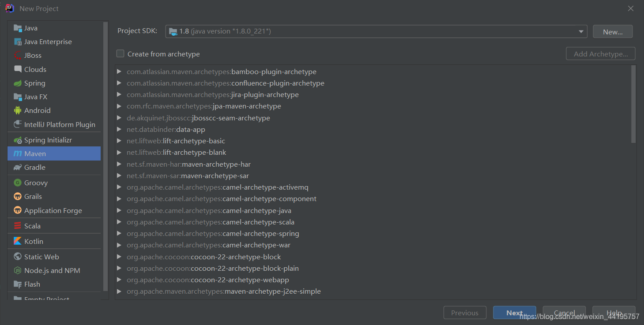
Task: Click the archetype list vertical scrollbar
Action: coord(633,104)
